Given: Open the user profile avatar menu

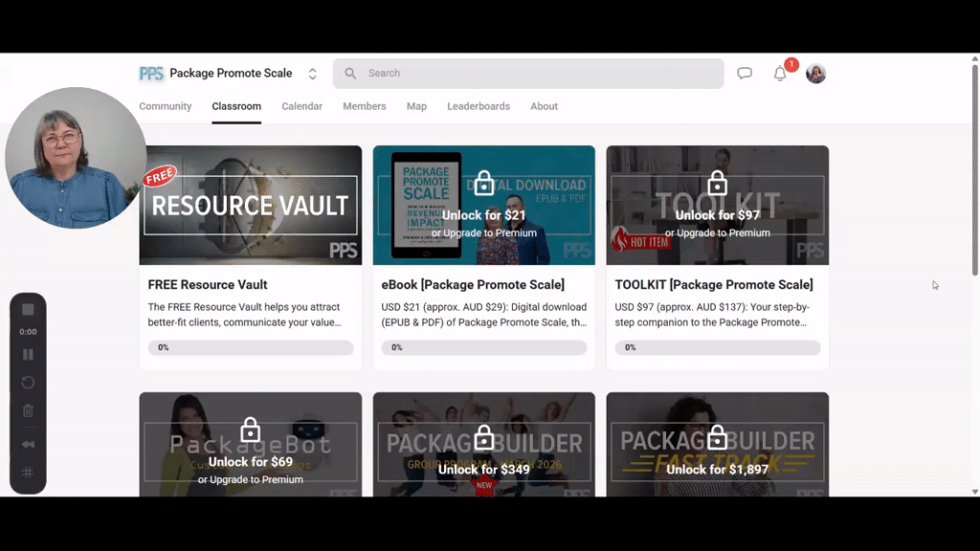Looking at the screenshot, I should (815, 74).
